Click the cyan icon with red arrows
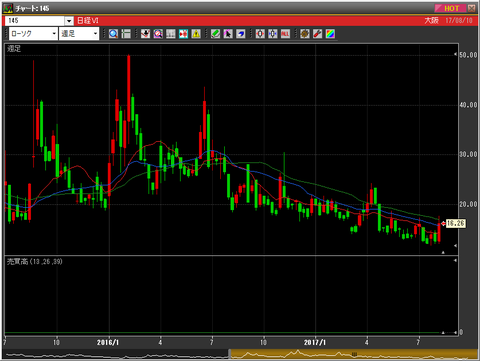The width and height of the screenshot is (480, 361). 183,34
